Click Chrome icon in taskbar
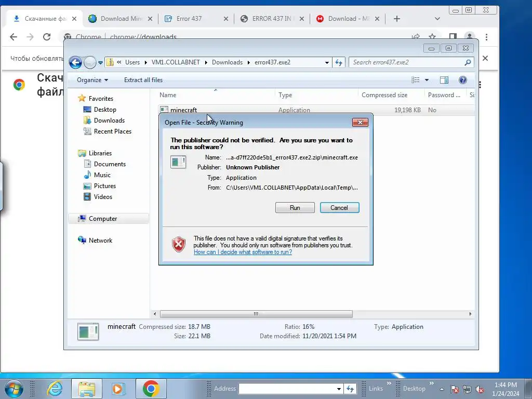Viewport: 532px width, 399px height. click(151, 389)
